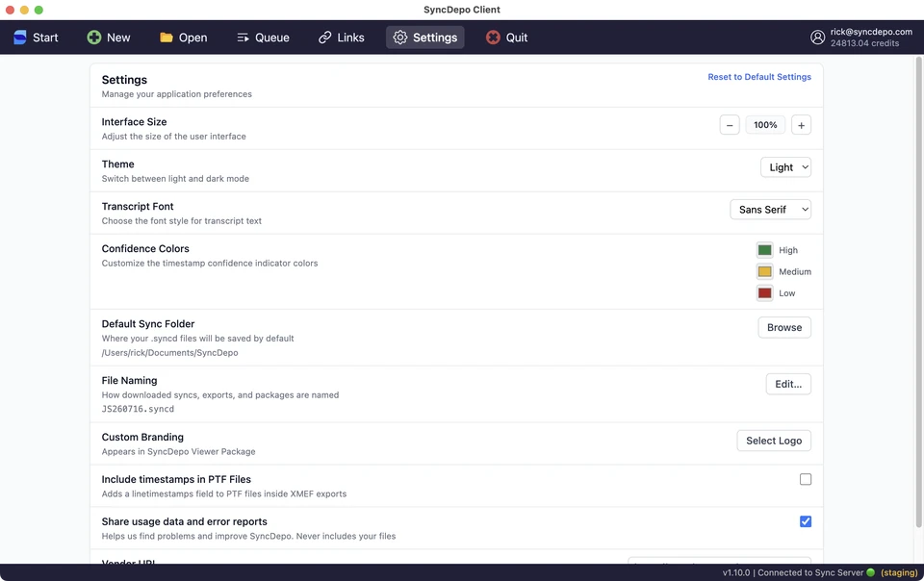Screen dimensions: 924x581
Task: Click the 100% interface size value
Action: coord(765,125)
